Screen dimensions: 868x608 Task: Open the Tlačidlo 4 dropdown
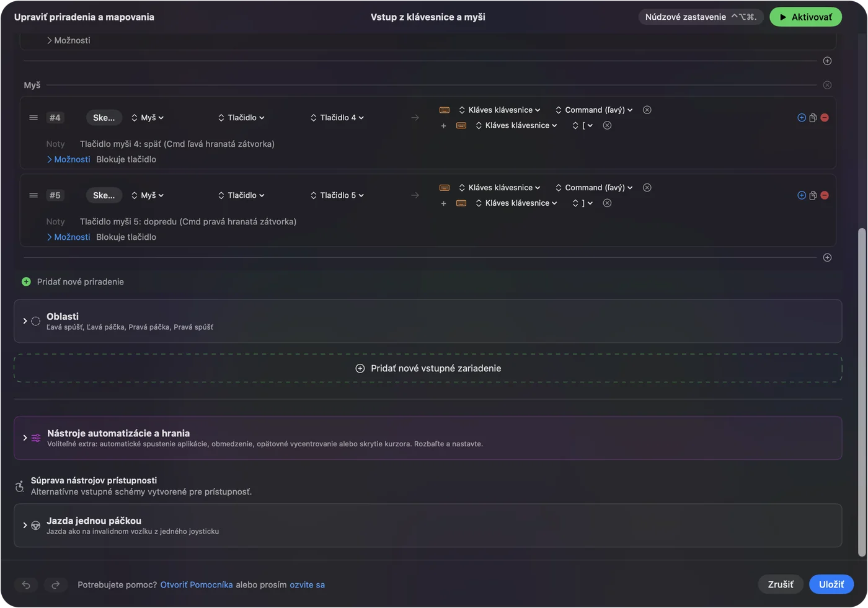[337, 118]
